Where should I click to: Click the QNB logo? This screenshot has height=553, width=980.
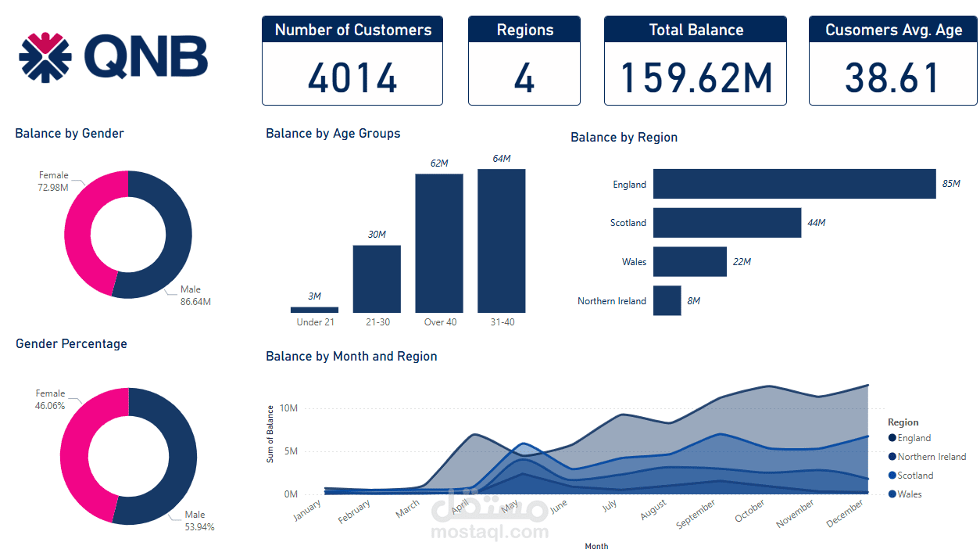tap(114, 57)
